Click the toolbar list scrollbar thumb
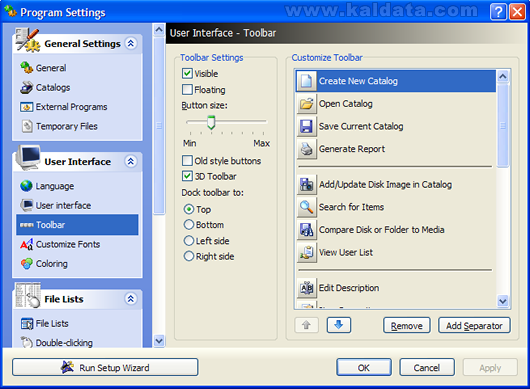Screen dimensions: 530x389 pyautogui.click(x=503, y=125)
